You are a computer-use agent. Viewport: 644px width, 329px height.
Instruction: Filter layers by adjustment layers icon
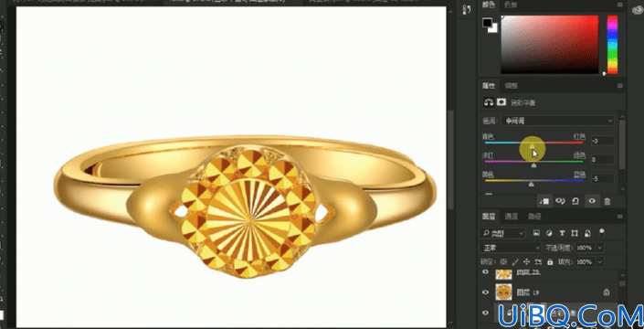pos(549,233)
